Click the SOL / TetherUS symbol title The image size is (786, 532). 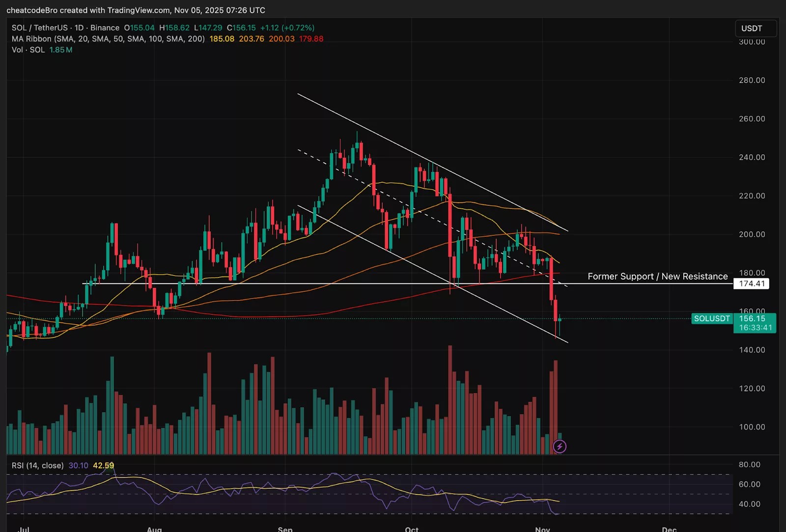tap(40, 28)
